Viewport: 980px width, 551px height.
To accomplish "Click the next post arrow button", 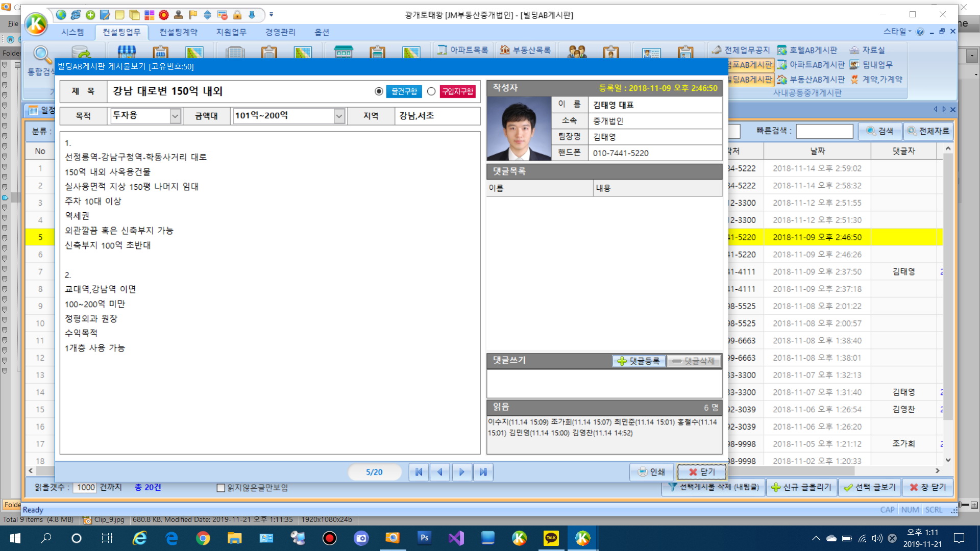I will [x=461, y=472].
